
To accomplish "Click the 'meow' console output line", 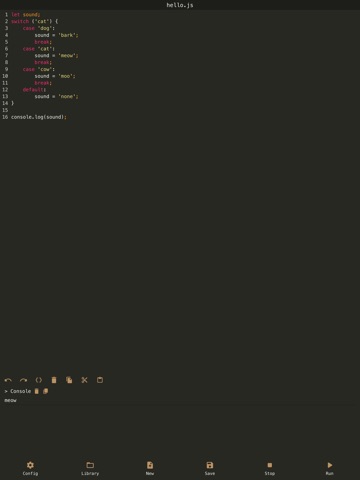I will (10, 400).
